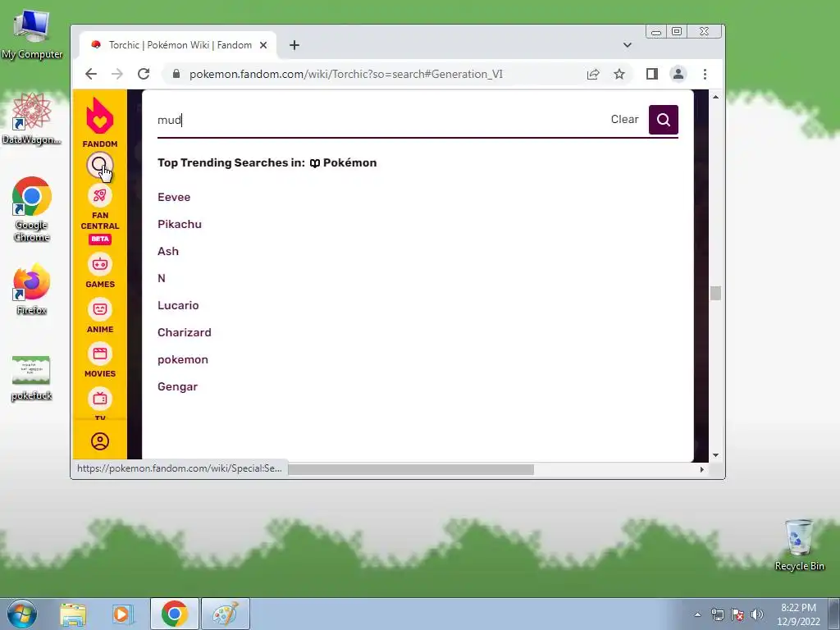The image size is (840, 630).
Task: Open Chrome profile avatar
Action: pos(678,74)
